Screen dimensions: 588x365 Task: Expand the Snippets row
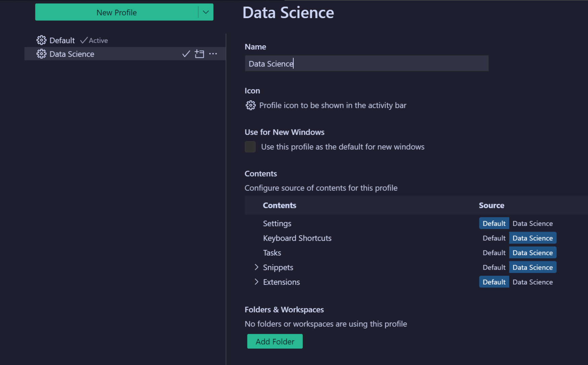click(256, 267)
